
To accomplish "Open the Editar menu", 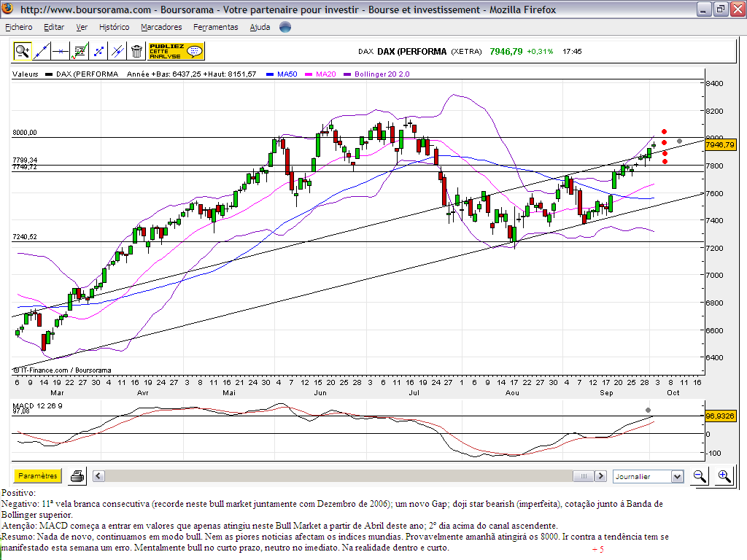I will 54,27.
